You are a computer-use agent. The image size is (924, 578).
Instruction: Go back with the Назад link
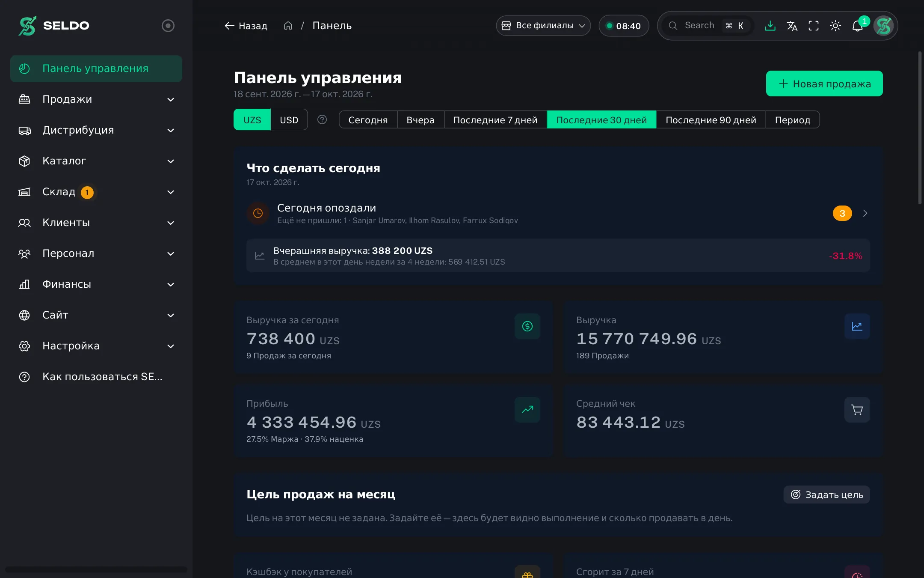coord(246,26)
